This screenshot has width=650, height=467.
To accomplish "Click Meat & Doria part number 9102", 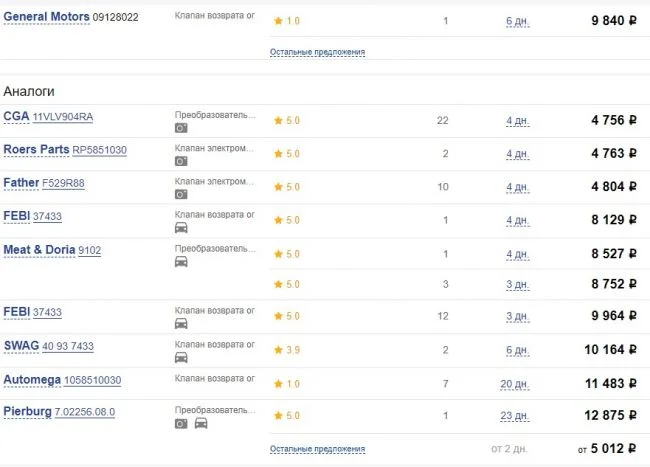I will point(90,250).
